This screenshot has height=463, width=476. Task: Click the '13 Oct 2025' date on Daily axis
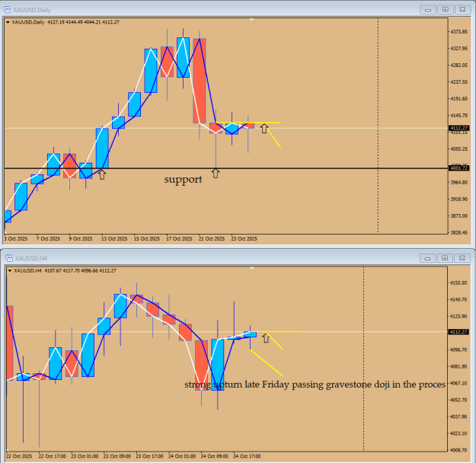114,239
